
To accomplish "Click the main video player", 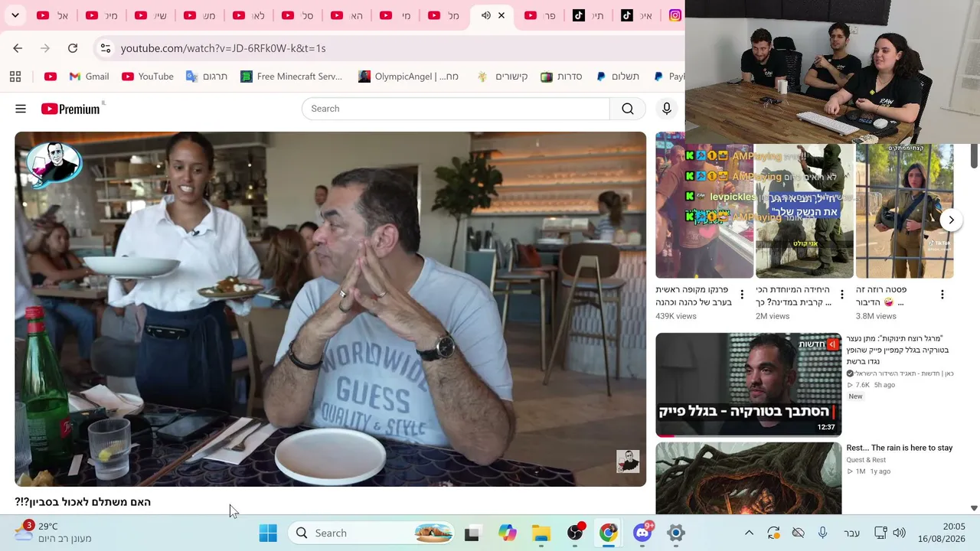I will coord(331,309).
